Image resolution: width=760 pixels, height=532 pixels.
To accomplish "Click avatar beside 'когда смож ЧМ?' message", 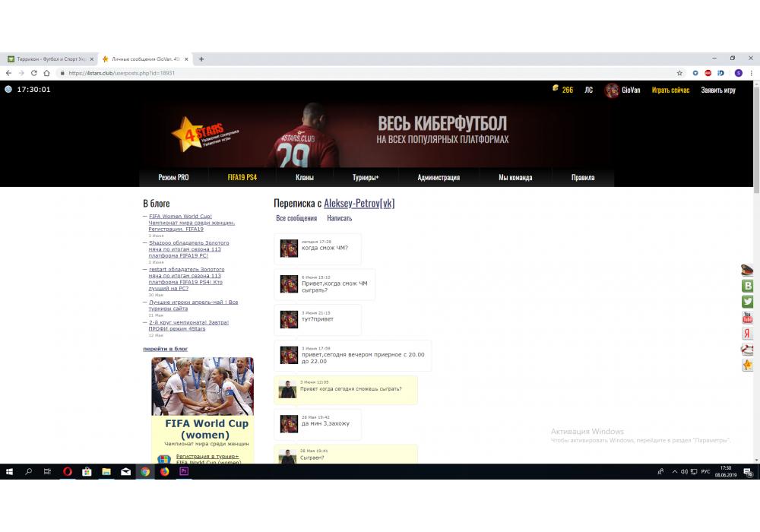I will [289, 249].
